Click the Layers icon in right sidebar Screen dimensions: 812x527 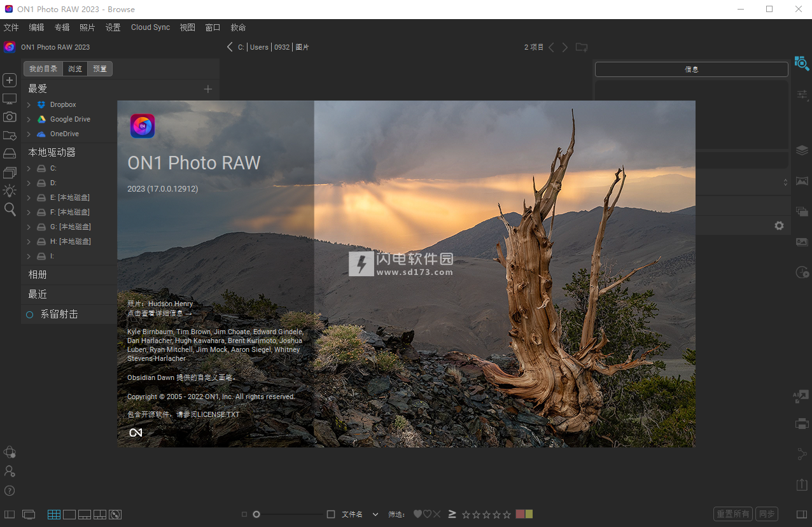pyautogui.click(x=802, y=150)
